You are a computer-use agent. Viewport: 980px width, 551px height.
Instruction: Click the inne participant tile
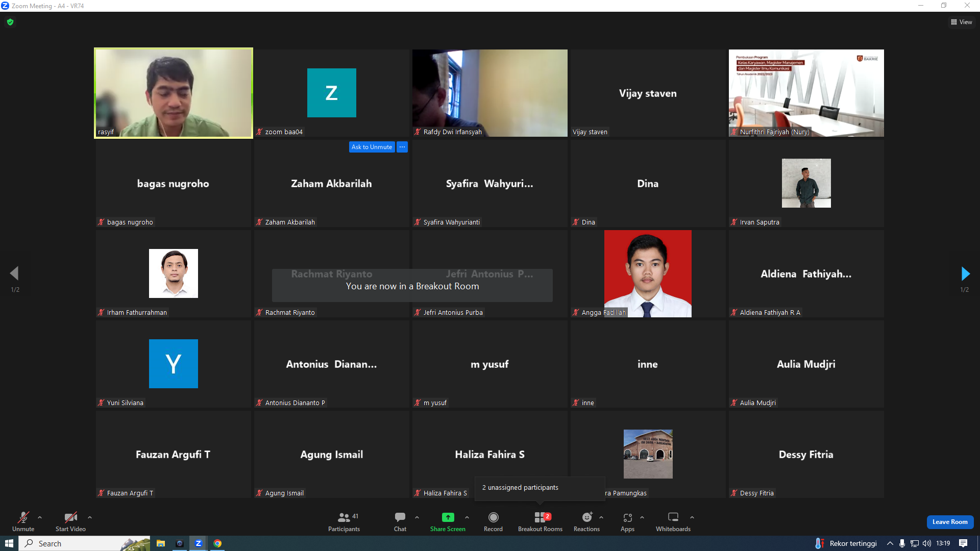pyautogui.click(x=648, y=364)
